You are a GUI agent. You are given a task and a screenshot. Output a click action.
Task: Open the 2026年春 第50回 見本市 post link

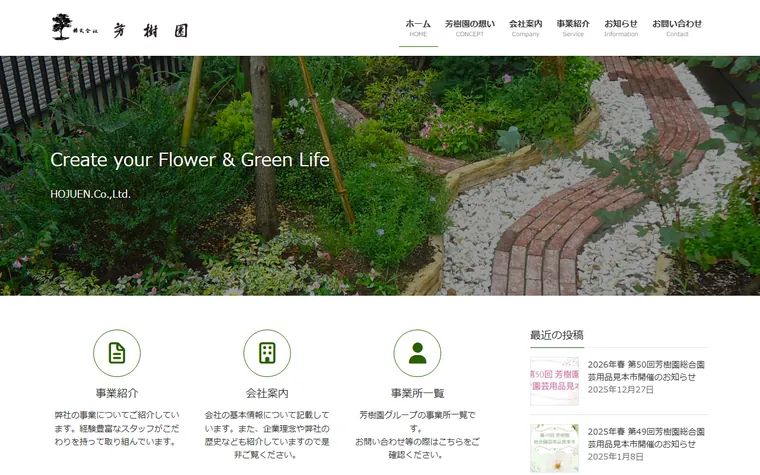(x=646, y=371)
